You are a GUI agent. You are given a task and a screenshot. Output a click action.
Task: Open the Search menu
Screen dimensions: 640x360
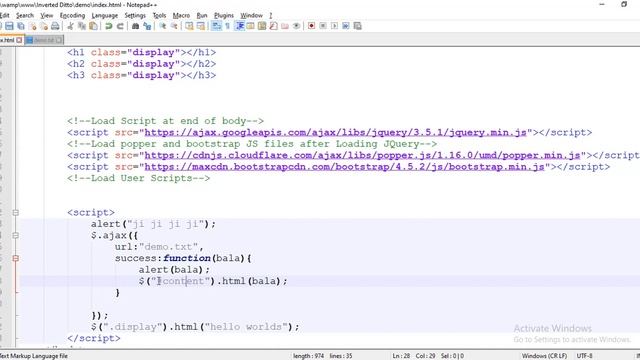pos(25,16)
